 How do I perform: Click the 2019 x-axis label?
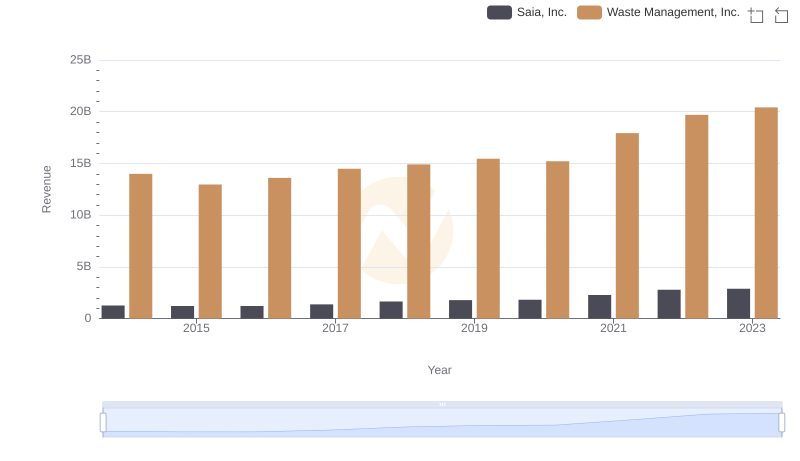[x=474, y=328]
